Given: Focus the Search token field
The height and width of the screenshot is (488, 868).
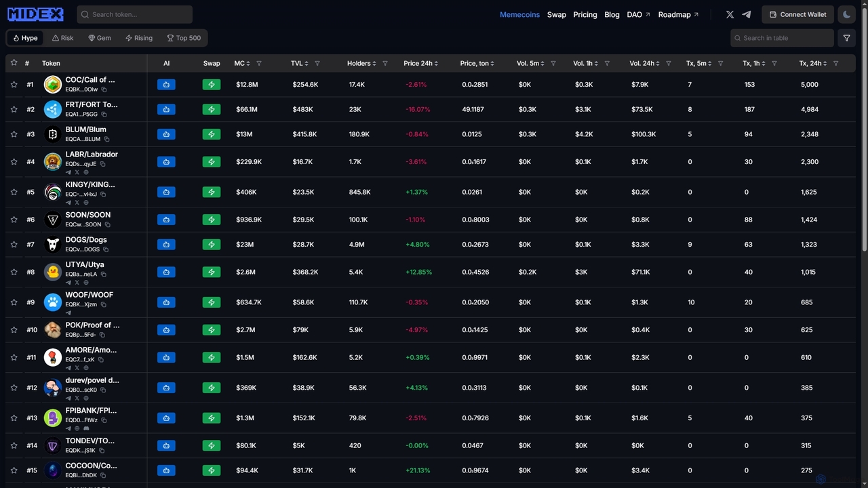Looking at the screenshot, I should pos(135,14).
